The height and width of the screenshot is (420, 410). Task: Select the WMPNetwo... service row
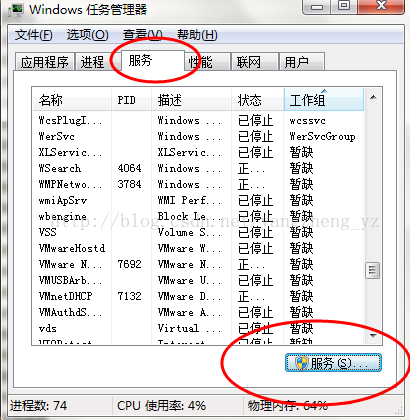click(198, 184)
